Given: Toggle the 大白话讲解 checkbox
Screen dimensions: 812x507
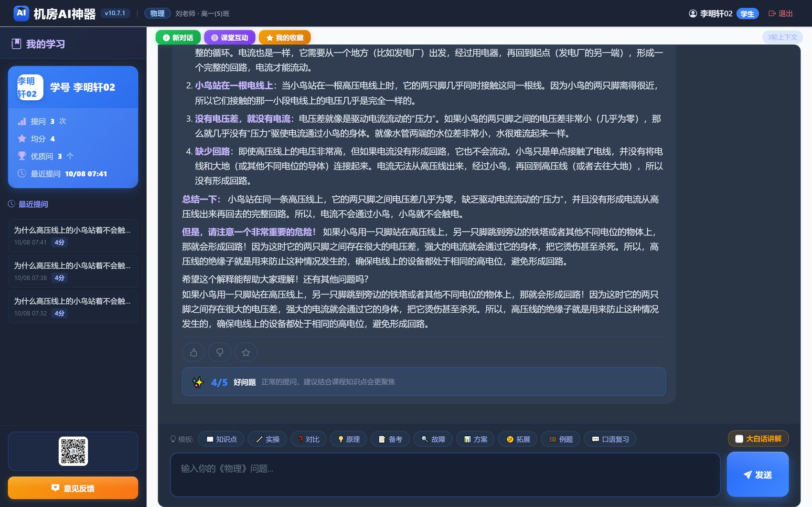Looking at the screenshot, I should (739, 439).
